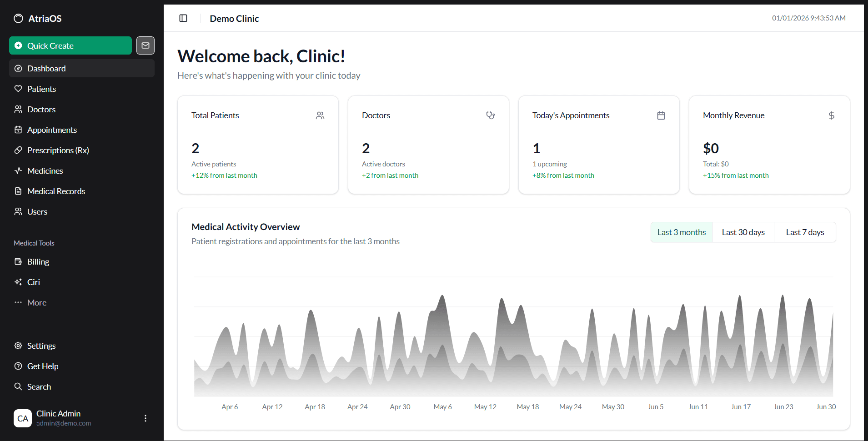
Task: Open the Medicines page
Action: (x=45, y=170)
